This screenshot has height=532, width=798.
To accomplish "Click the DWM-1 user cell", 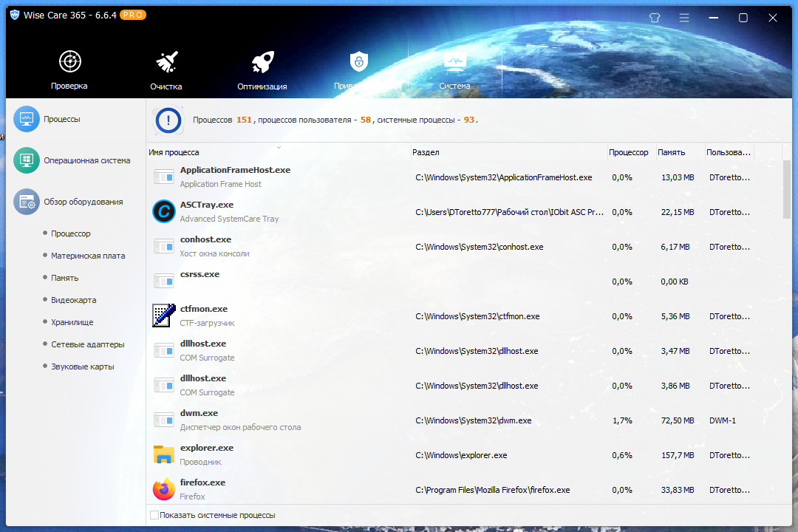I will click(723, 420).
